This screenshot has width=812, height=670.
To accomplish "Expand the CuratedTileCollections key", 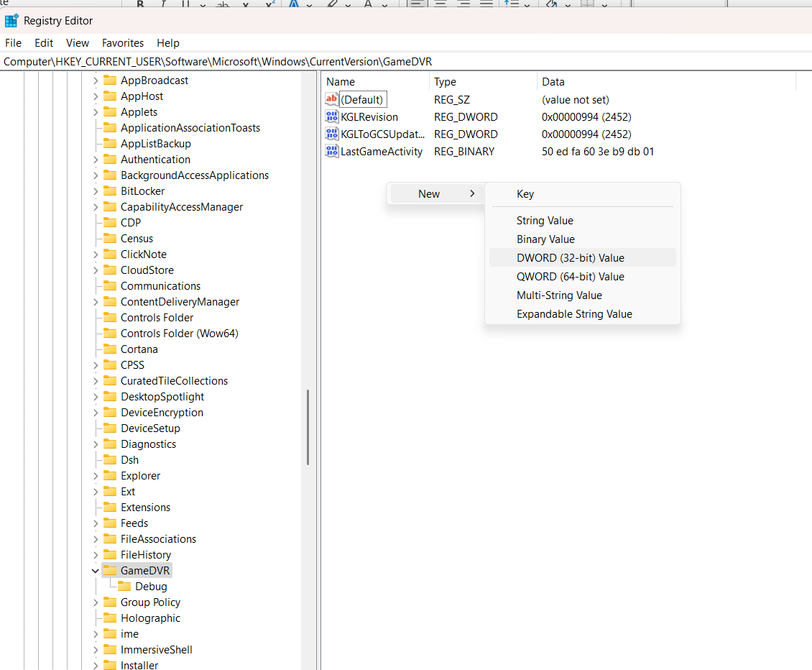I will pos(96,381).
